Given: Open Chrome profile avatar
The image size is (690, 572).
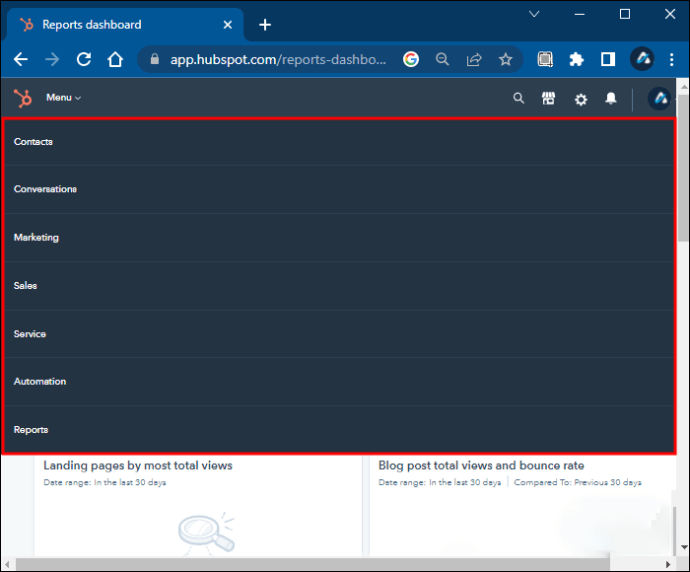Looking at the screenshot, I should pos(642,59).
